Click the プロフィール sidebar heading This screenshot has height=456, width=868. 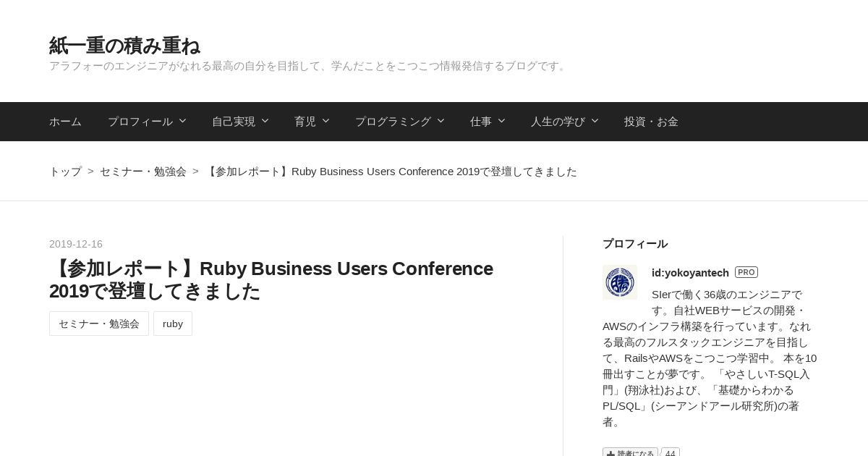(x=635, y=244)
